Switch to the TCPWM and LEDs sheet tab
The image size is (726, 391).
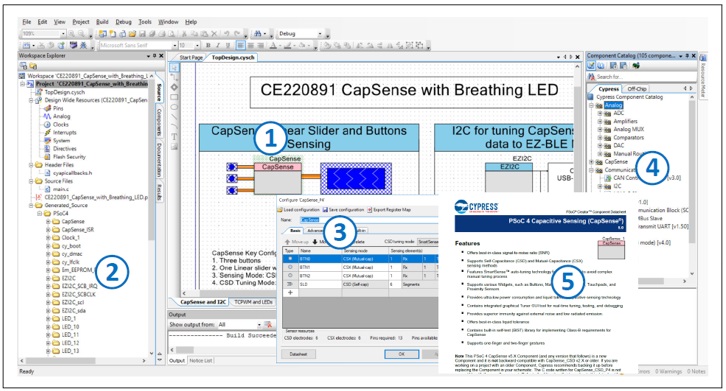pos(253,302)
